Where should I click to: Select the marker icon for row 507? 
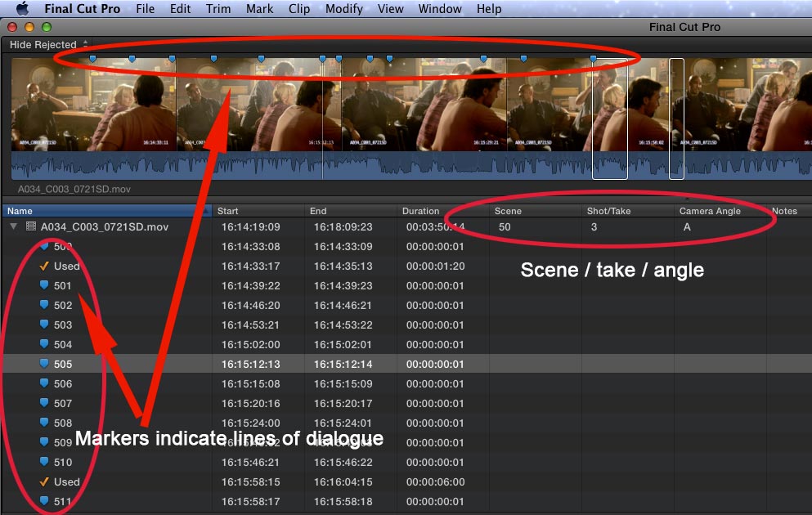pos(44,403)
